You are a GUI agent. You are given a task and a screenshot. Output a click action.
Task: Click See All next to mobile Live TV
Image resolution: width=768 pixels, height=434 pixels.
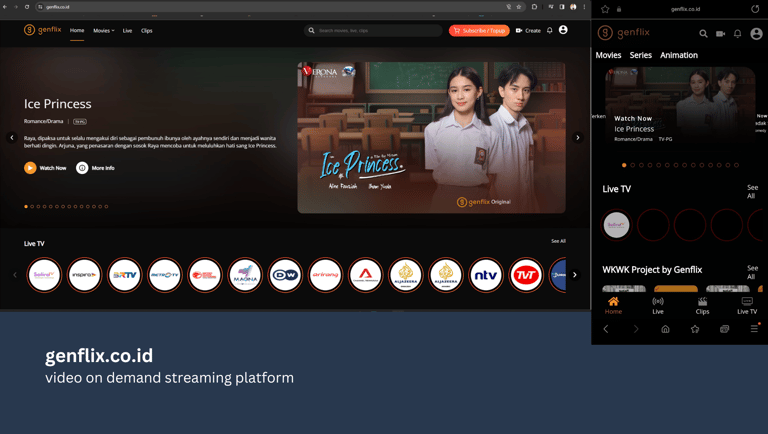click(752, 192)
